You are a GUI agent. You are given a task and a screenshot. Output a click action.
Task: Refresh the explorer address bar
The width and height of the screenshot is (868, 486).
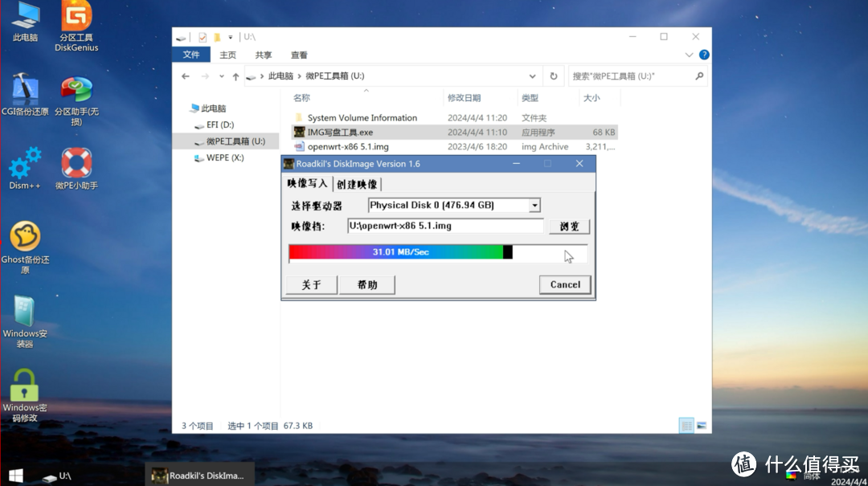click(x=554, y=76)
